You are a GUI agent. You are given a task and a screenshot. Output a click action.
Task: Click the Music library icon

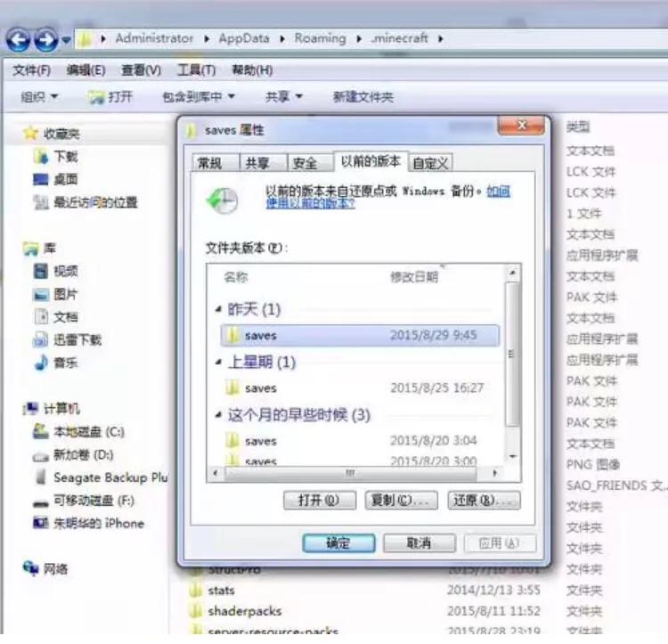point(41,363)
